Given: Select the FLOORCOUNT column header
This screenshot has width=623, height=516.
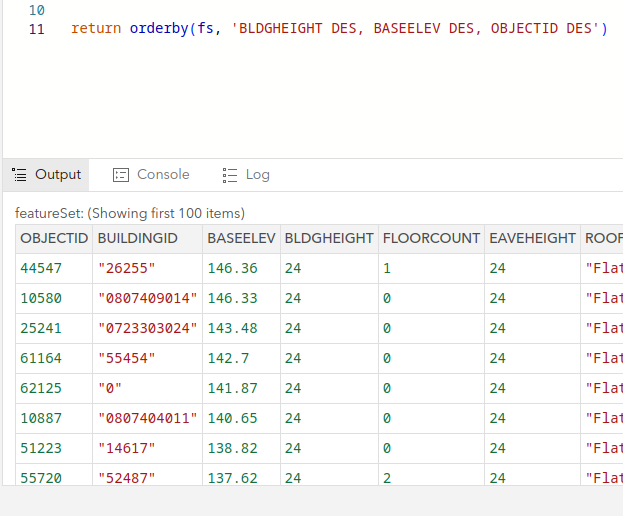Looking at the screenshot, I should pos(429,238).
